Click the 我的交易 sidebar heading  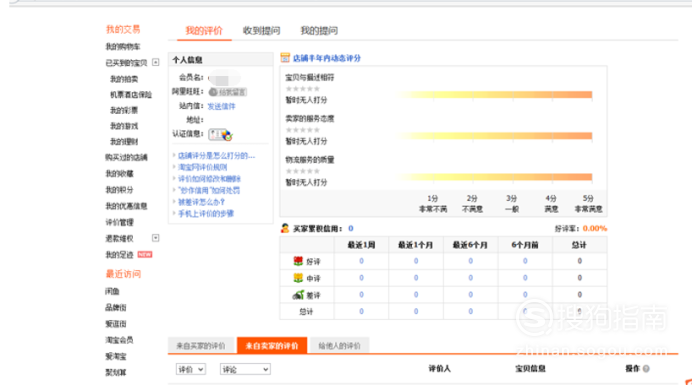[123, 30]
